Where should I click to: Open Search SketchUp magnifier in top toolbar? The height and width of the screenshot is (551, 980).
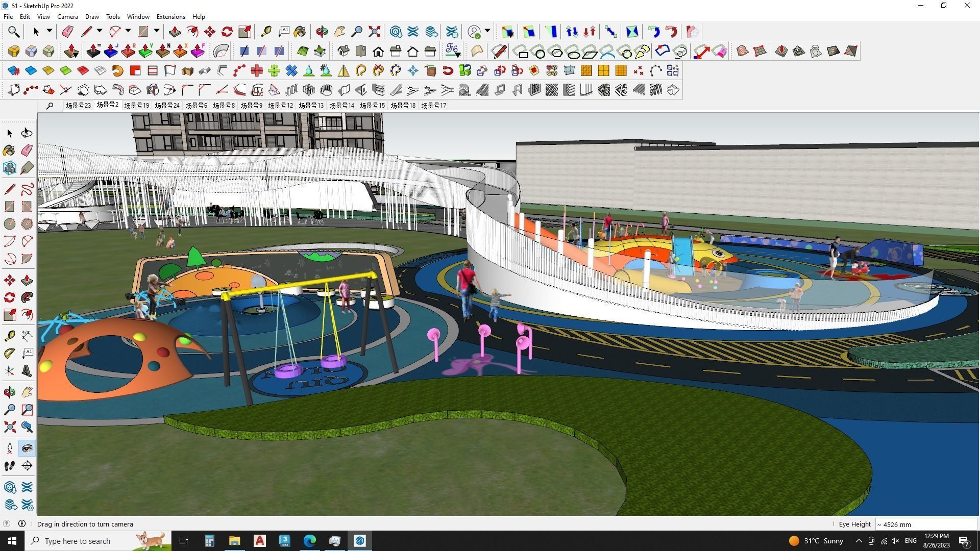pos(14,32)
